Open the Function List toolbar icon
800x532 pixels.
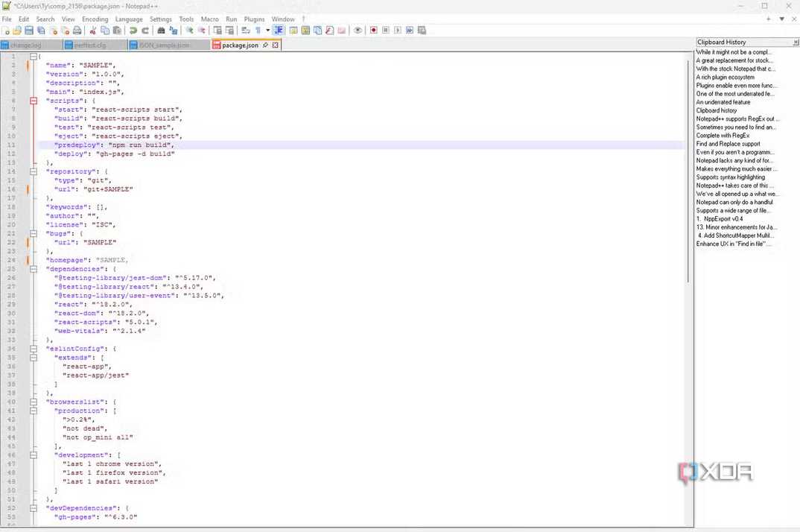pos(329,31)
